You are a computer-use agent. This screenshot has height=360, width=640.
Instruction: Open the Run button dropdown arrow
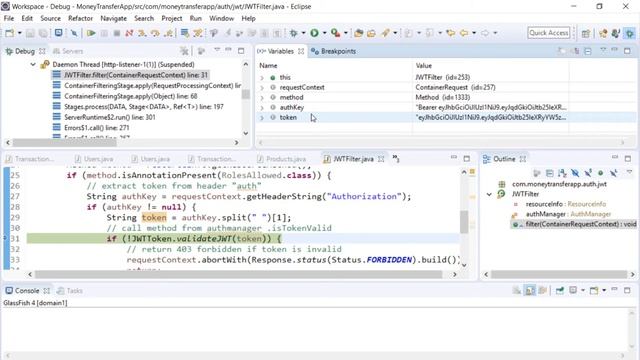pyautogui.click(x=324, y=33)
